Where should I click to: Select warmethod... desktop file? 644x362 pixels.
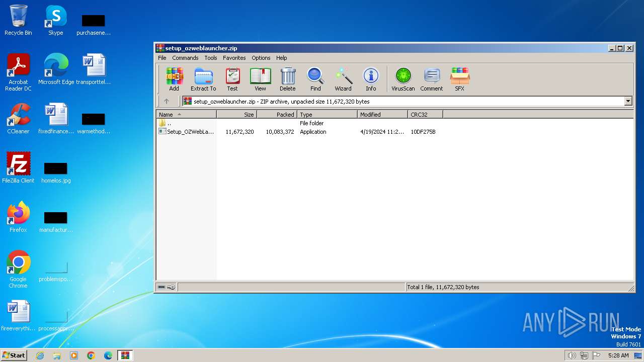[x=94, y=123]
